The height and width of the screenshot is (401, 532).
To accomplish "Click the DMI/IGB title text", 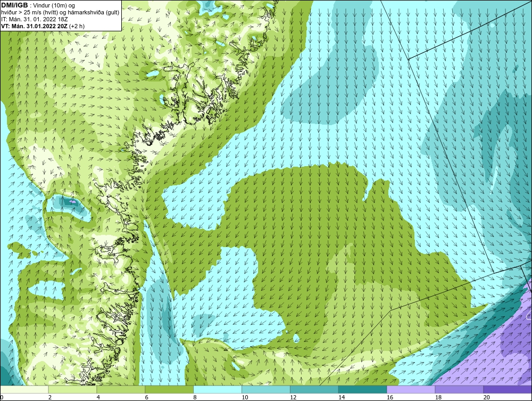I will click(14, 5).
